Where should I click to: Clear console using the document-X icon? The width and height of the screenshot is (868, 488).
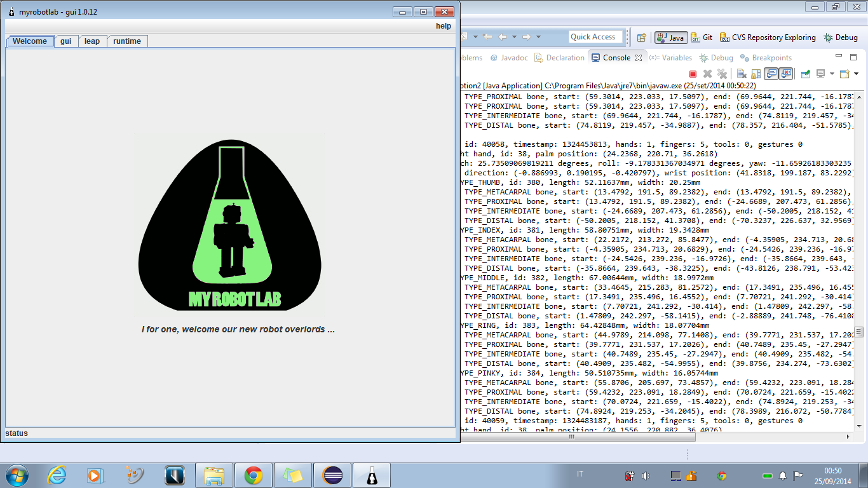pos(742,74)
